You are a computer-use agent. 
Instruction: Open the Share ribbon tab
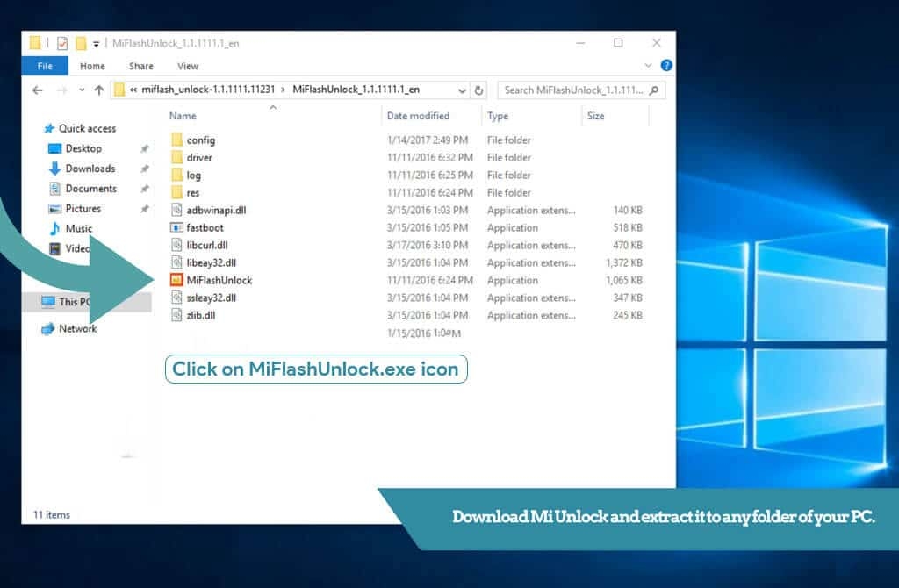(141, 66)
